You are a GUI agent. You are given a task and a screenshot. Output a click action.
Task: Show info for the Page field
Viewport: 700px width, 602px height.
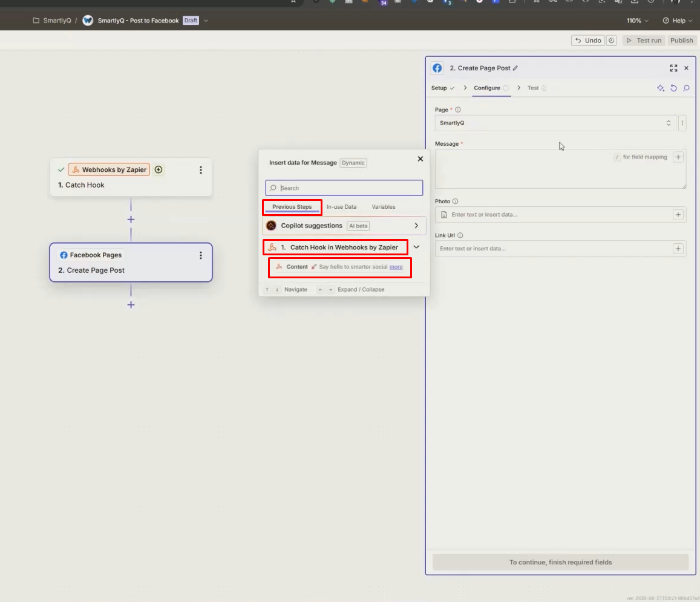coord(458,110)
